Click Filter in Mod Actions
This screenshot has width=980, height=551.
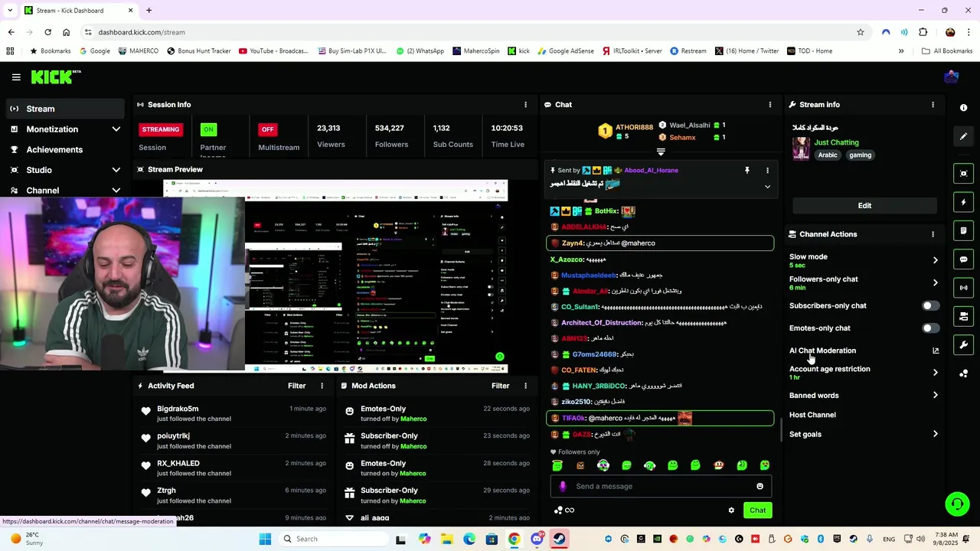tap(500, 386)
